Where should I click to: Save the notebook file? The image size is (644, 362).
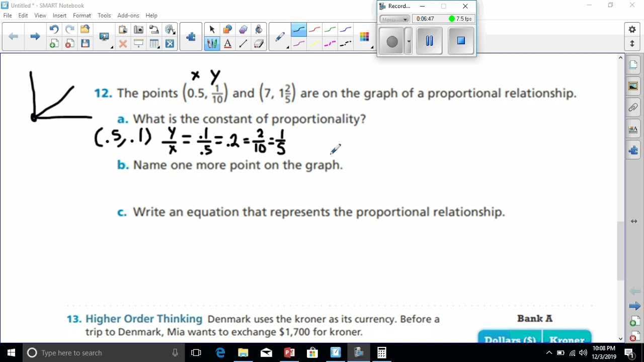85,44
